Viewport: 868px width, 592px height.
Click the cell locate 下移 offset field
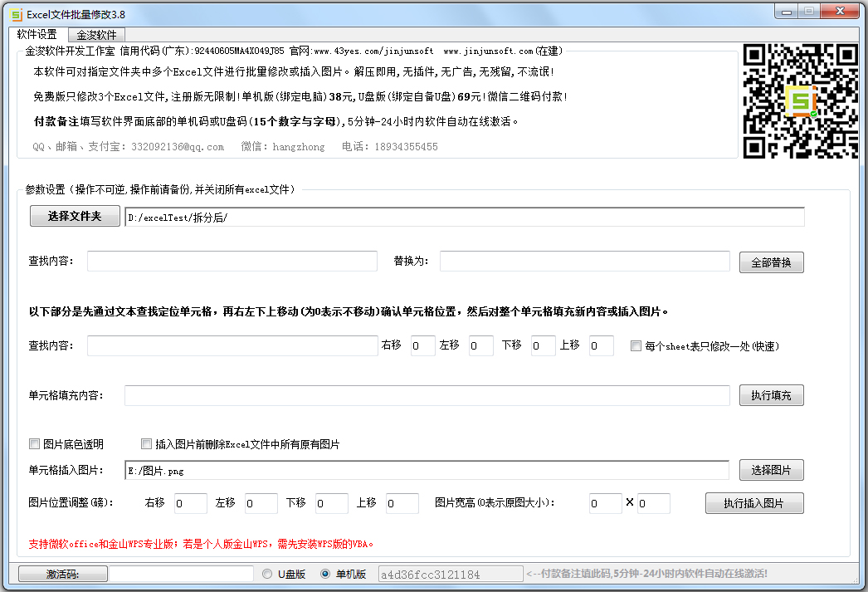click(543, 345)
